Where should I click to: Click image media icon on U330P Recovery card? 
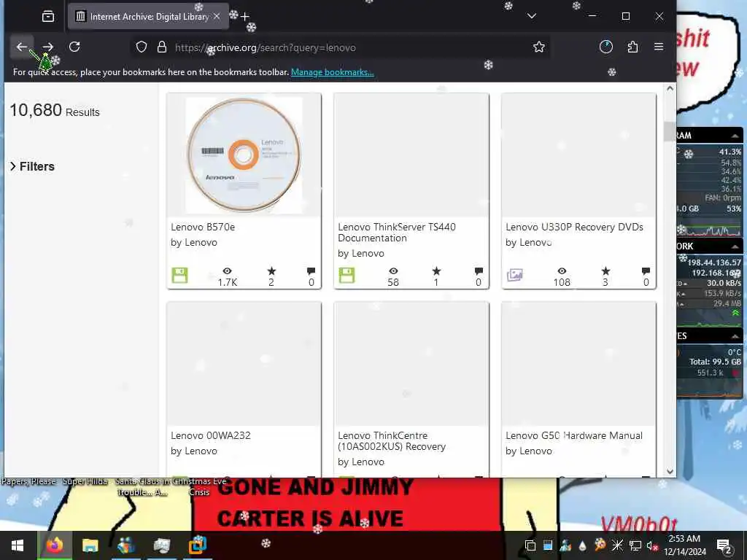click(x=514, y=275)
